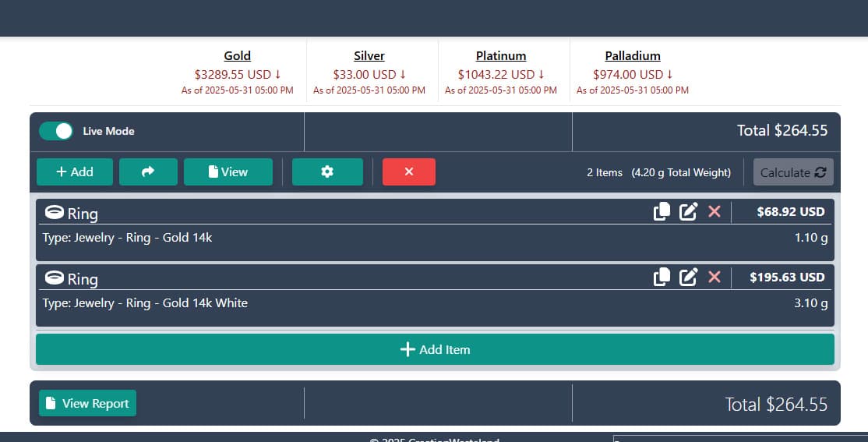Click the Calculate refresh button
868x442 pixels.
[793, 172]
